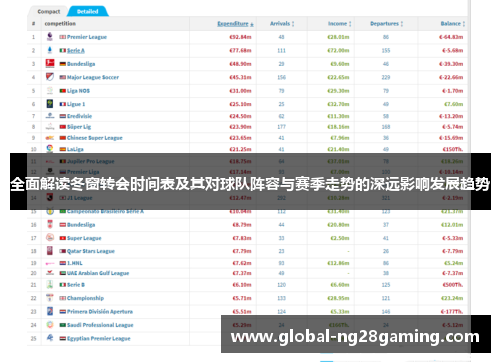
Task: Open the Chinese Super League link
Action: point(95,138)
